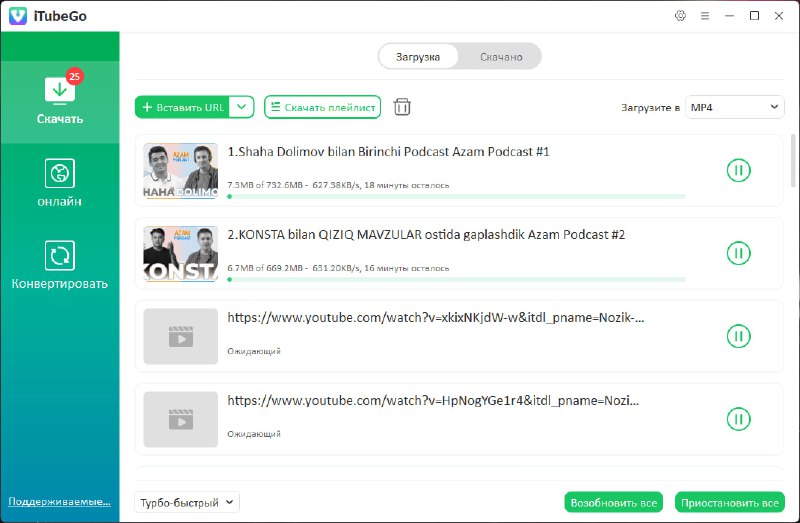Image resolution: width=800 pixels, height=523 pixels.
Task: Click the download list vertical scrollbar
Action: [x=792, y=161]
